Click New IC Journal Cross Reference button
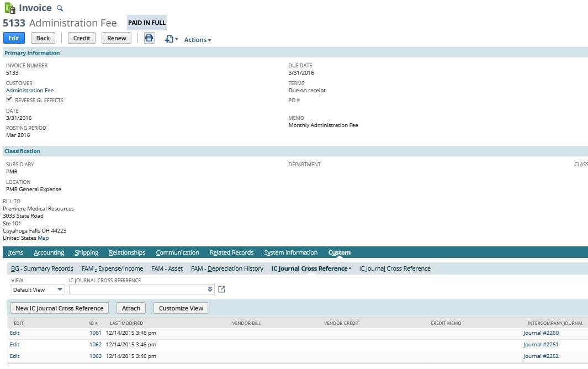 coord(59,308)
